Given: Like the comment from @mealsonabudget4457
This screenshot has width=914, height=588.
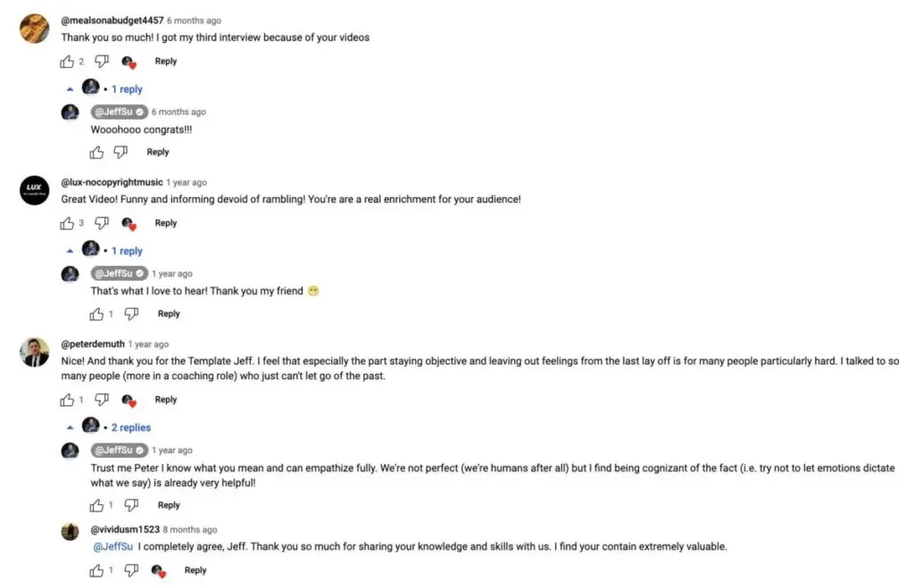Looking at the screenshot, I should 67,61.
